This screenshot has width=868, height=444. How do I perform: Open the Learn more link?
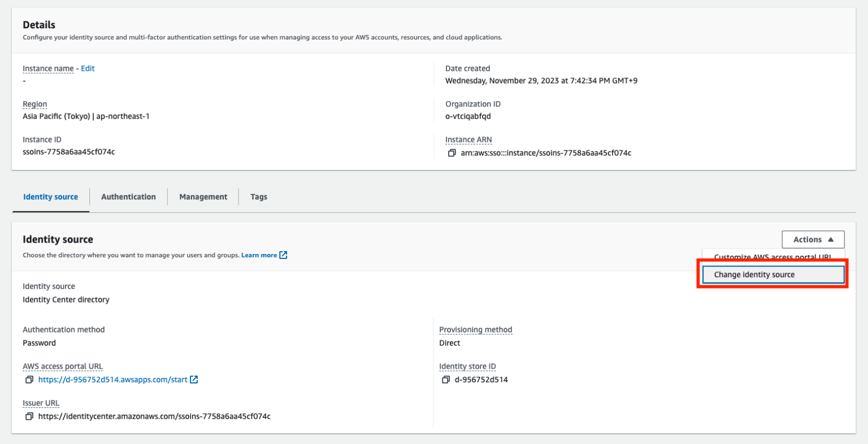pos(259,255)
